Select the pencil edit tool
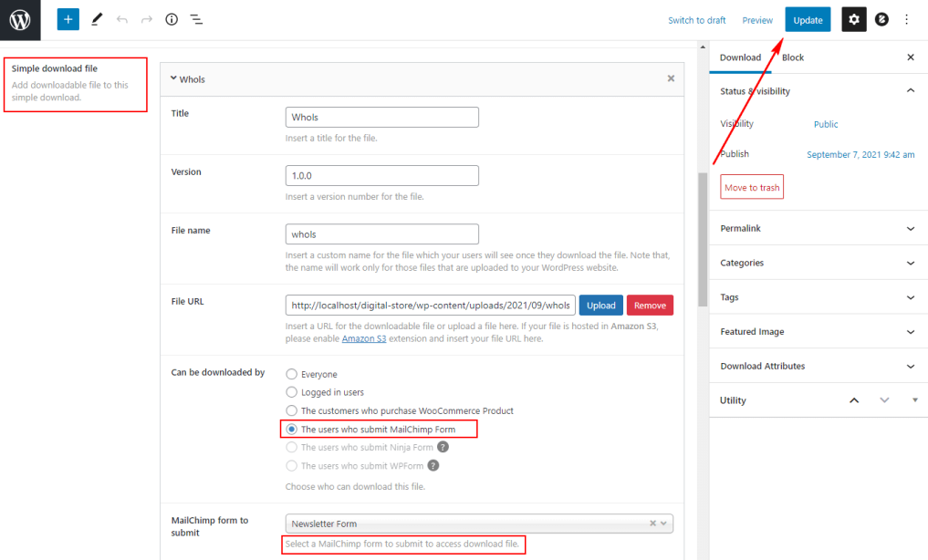Screen dimensions: 928x560 [97, 19]
